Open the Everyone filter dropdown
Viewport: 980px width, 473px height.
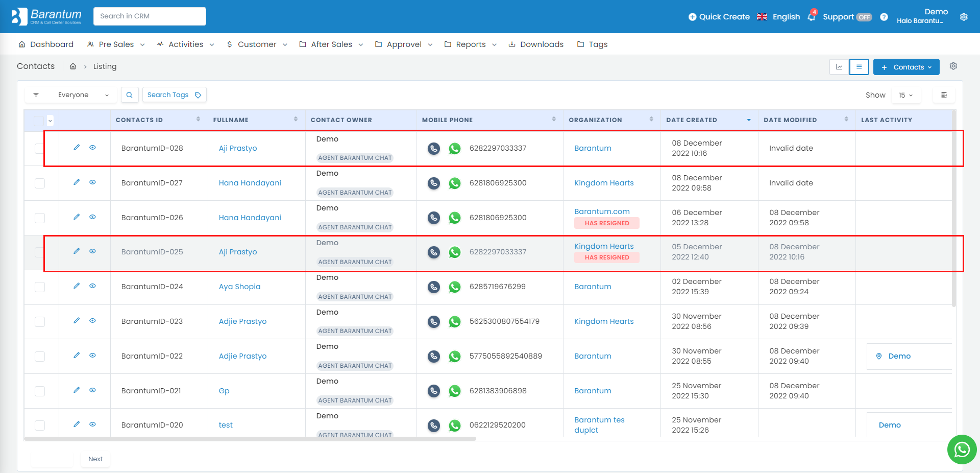71,95
